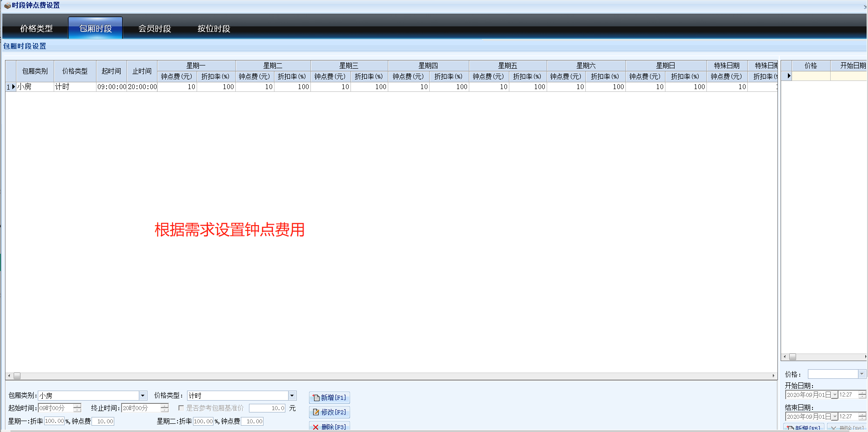Screen dimensions: 868x432
Task: Click the 时段钟点费设置 window title icon
Action: click(7, 5)
